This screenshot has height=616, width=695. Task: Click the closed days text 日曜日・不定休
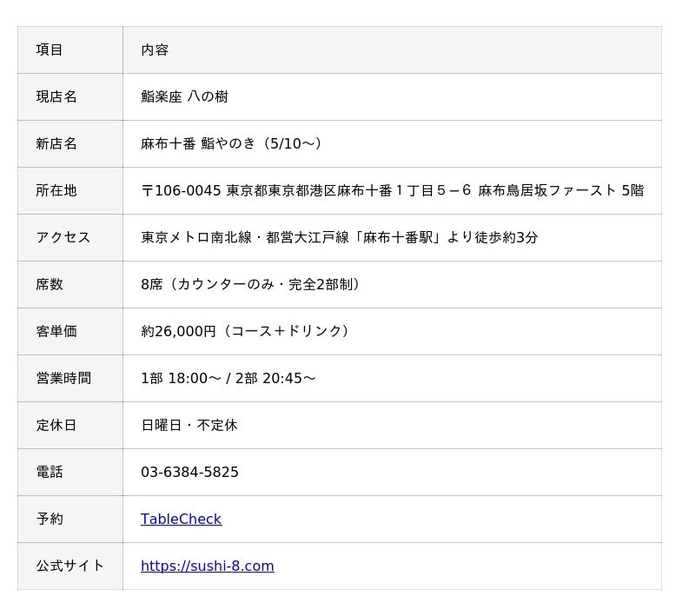pyautogui.click(x=189, y=425)
